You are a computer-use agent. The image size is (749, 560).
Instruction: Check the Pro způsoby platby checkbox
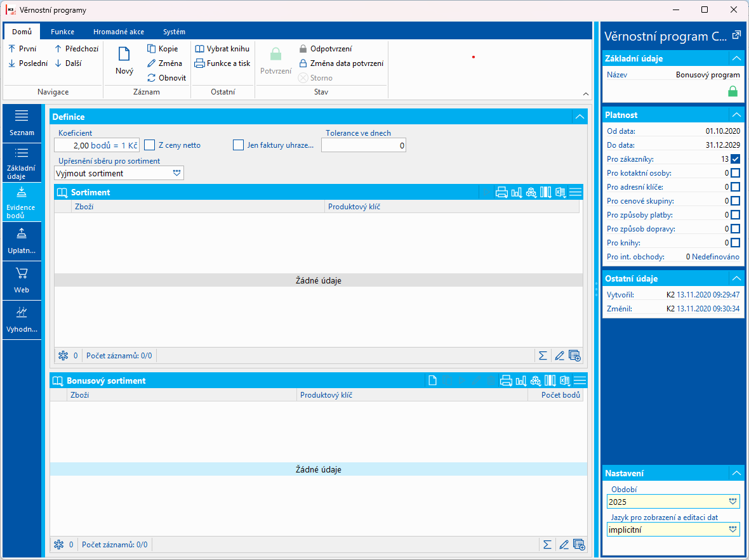735,215
